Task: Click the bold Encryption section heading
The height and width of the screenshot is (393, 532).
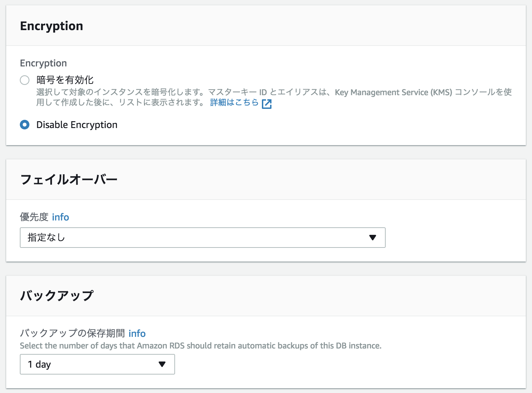Action: (52, 26)
